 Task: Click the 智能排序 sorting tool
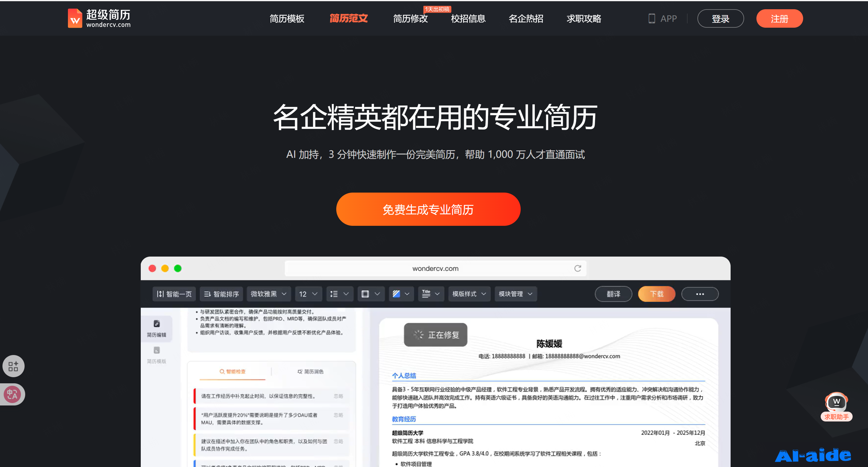pos(221,294)
